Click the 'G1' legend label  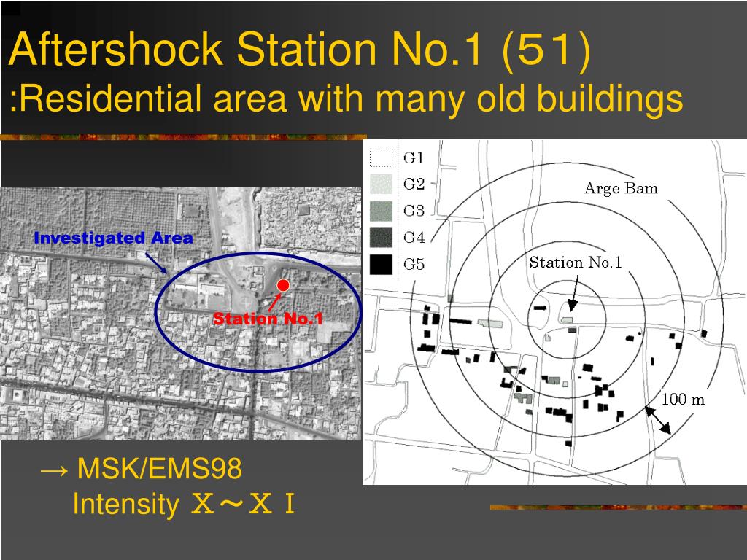click(414, 157)
